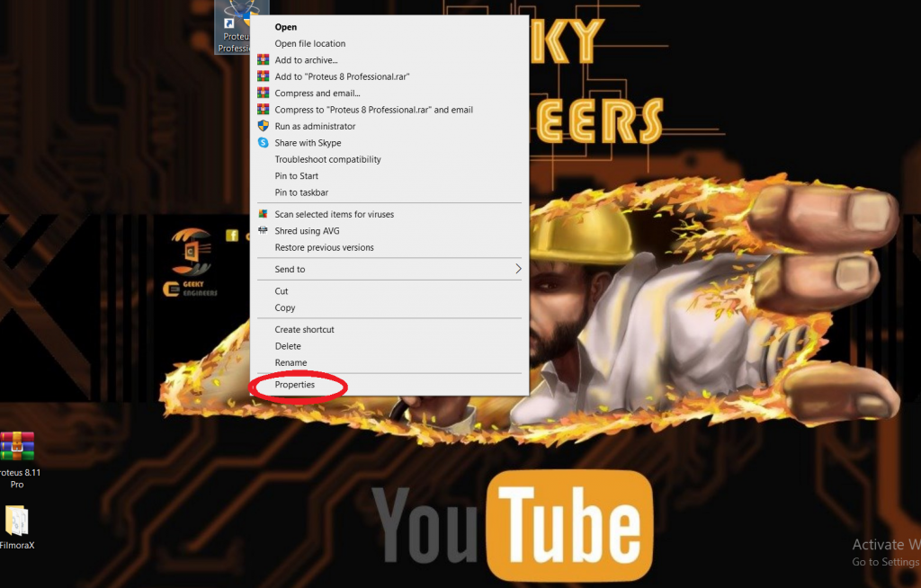Click shredder icon beside Shred using AVG
Viewport: 921px width, 588px height.
(264, 231)
